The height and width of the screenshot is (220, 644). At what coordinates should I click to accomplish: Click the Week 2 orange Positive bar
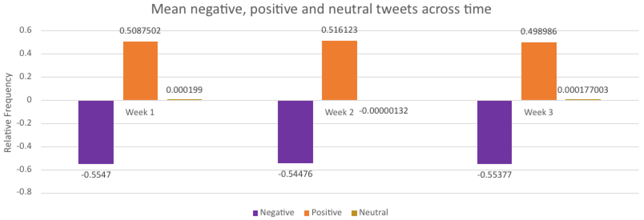340,71
